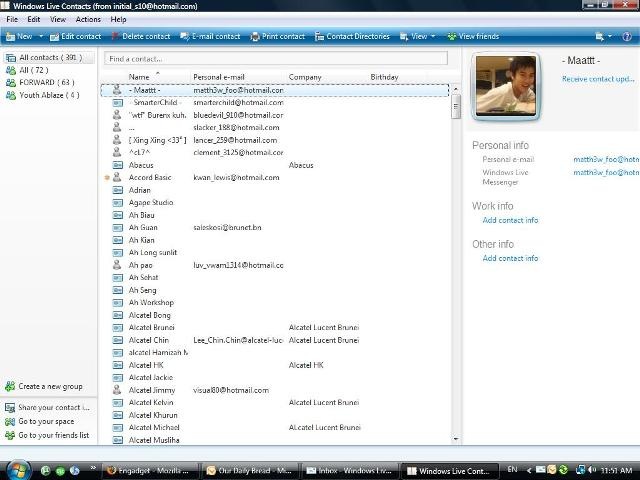Sort by Personal e-mail column header

click(238, 77)
